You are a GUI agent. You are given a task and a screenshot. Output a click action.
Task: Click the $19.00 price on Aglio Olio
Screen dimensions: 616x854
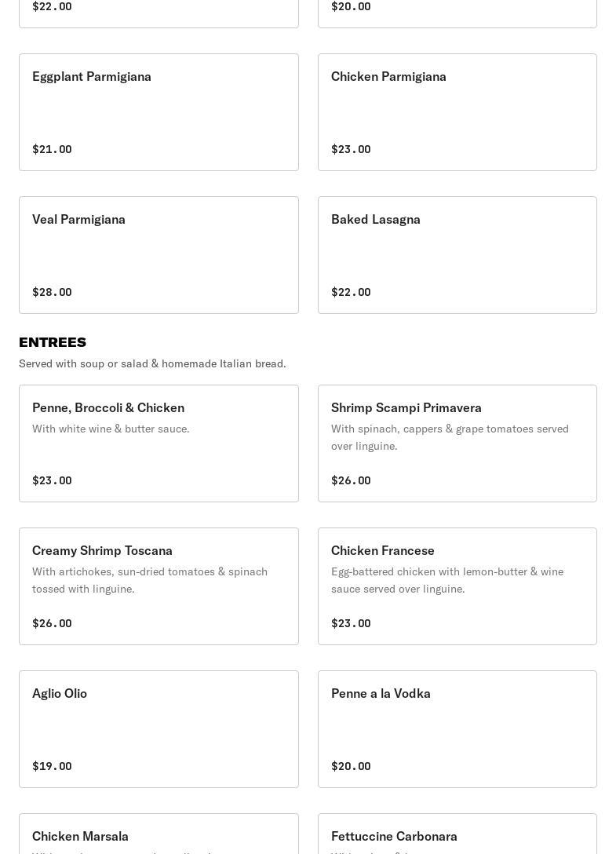[x=52, y=766]
